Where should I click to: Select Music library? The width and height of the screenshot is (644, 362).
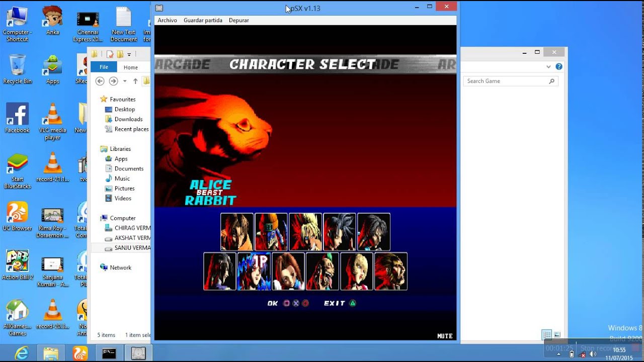(117, 178)
